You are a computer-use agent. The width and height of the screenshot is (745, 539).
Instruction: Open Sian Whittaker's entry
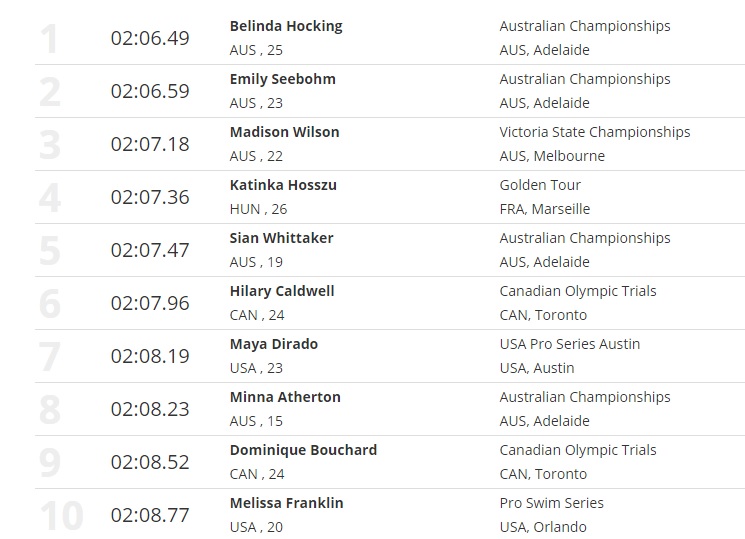pyautogui.click(x=281, y=238)
